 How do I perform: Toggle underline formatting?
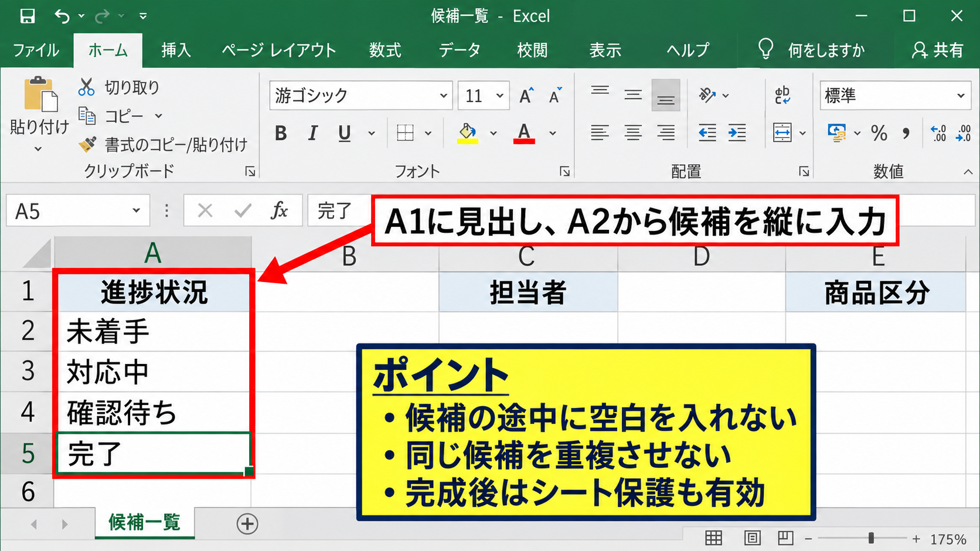pos(345,134)
